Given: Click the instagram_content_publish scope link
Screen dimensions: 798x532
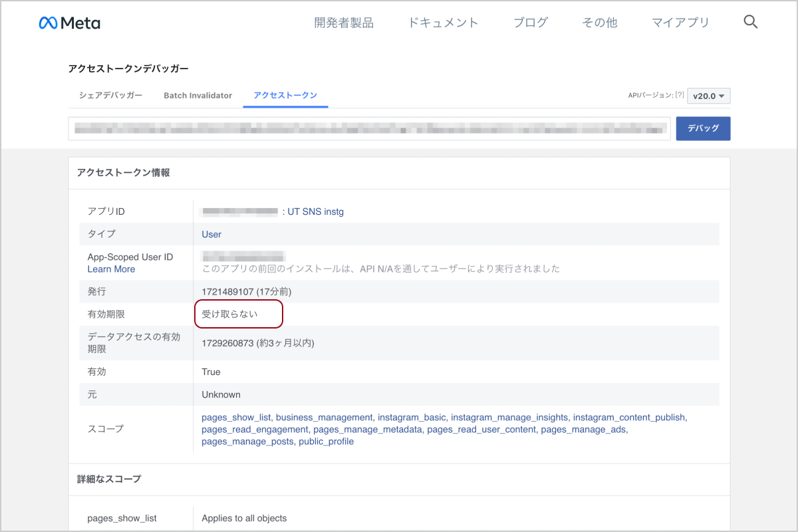Looking at the screenshot, I should pos(628,418).
